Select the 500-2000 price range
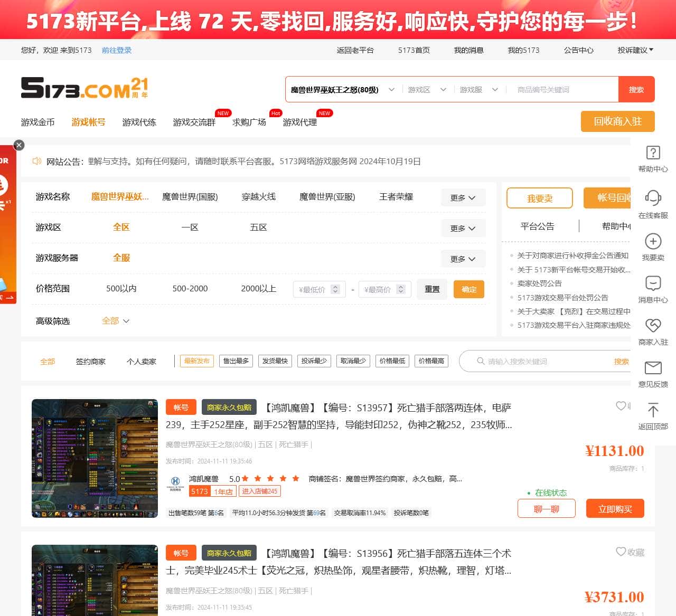This screenshot has width=676, height=616. [x=190, y=289]
